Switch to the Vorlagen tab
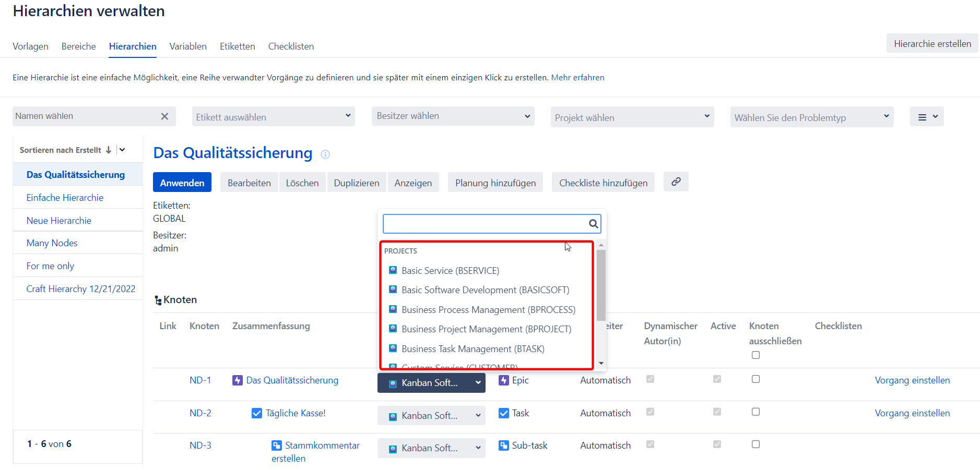The height and width of the screenshot is (470, 980). coord(30,46)
